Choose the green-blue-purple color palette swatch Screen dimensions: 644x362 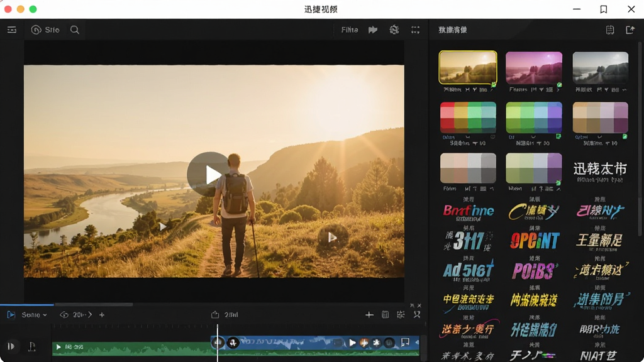[534, 118]
